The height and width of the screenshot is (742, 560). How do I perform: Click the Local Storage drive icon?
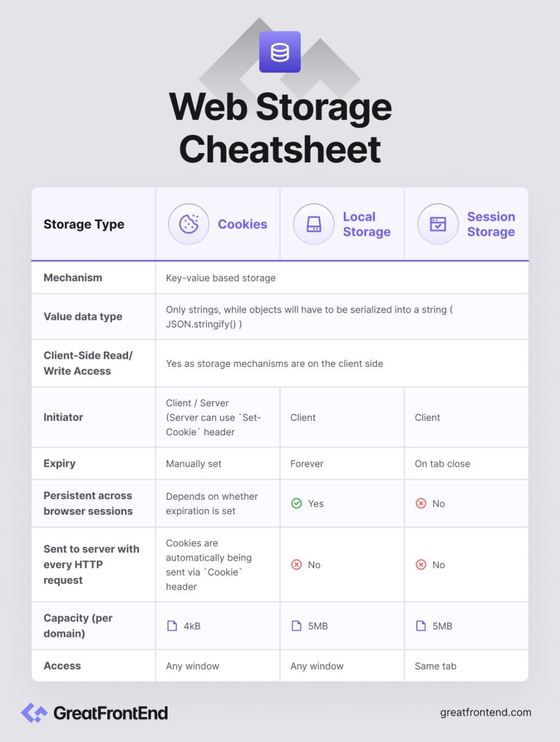click(314, 224)
